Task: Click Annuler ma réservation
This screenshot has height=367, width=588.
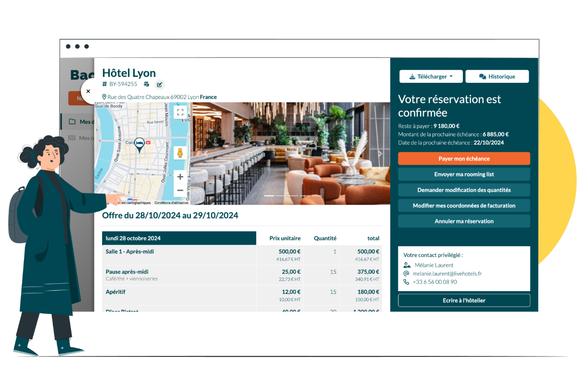Action: (464, 221)
